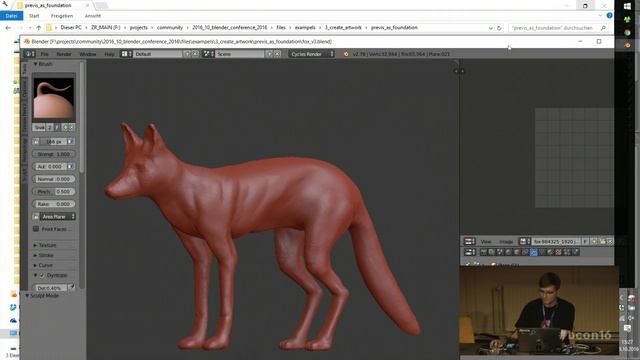Screen dimensions: 640x360
Task: Open image editor View menu
Action: [486, 242]
